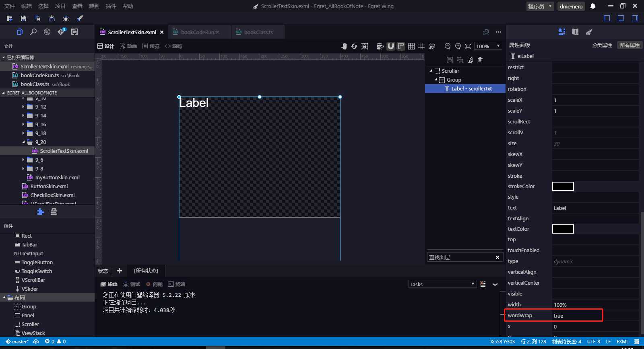Toggle the guide lines hash button
The image size is (644, 349).
pos(421,46)
